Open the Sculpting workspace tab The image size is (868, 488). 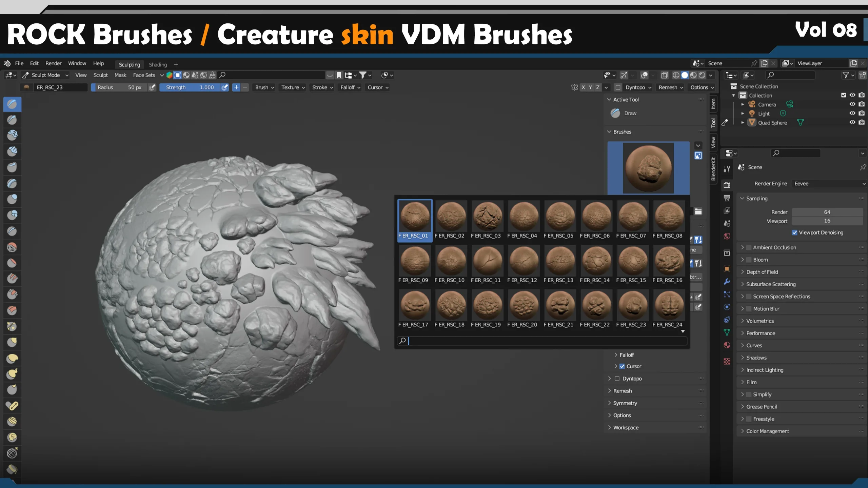tap(128, 64)
